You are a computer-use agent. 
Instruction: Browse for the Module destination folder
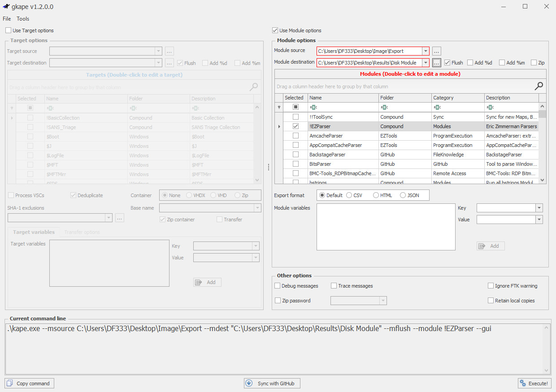[437, 63]
